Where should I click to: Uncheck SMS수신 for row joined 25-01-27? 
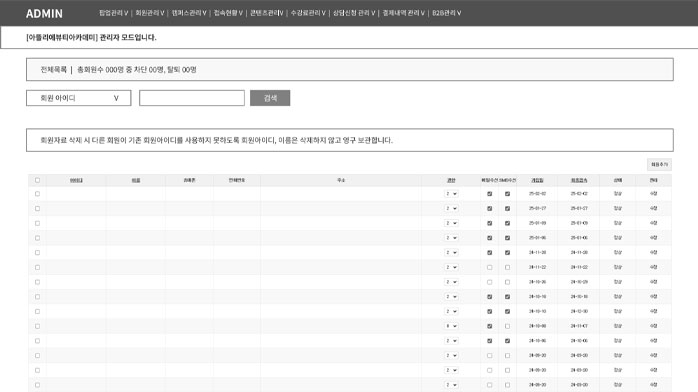507,208
